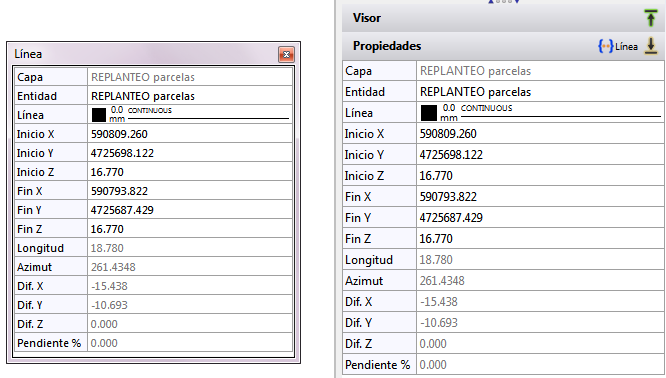Click the Propiedades panel header
This screenshot has width=666, height=378.
coord(504,46)
